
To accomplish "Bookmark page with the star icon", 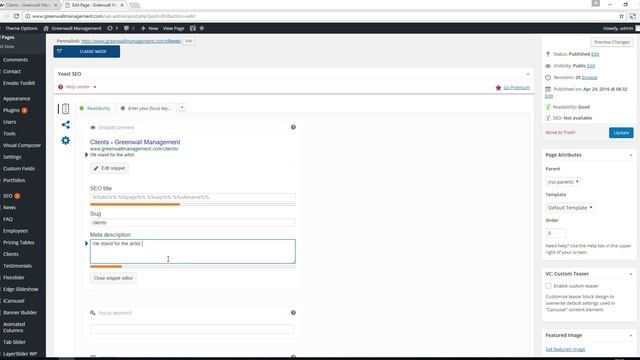I will point(621,16).
